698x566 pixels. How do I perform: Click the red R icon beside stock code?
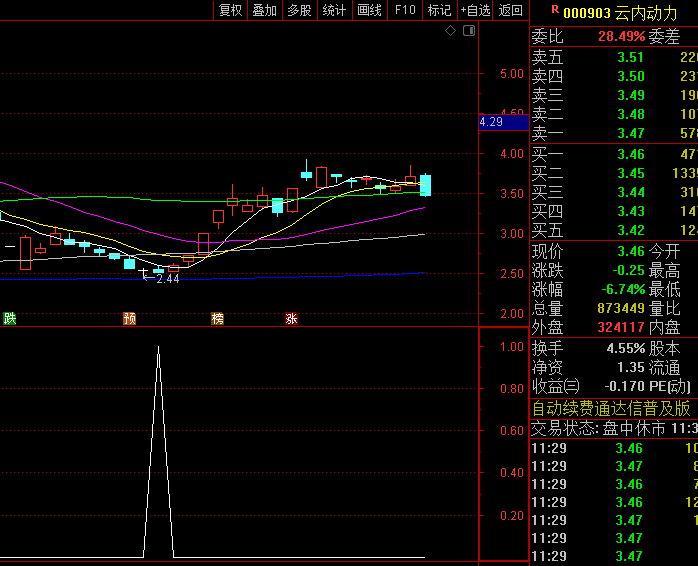555,10
